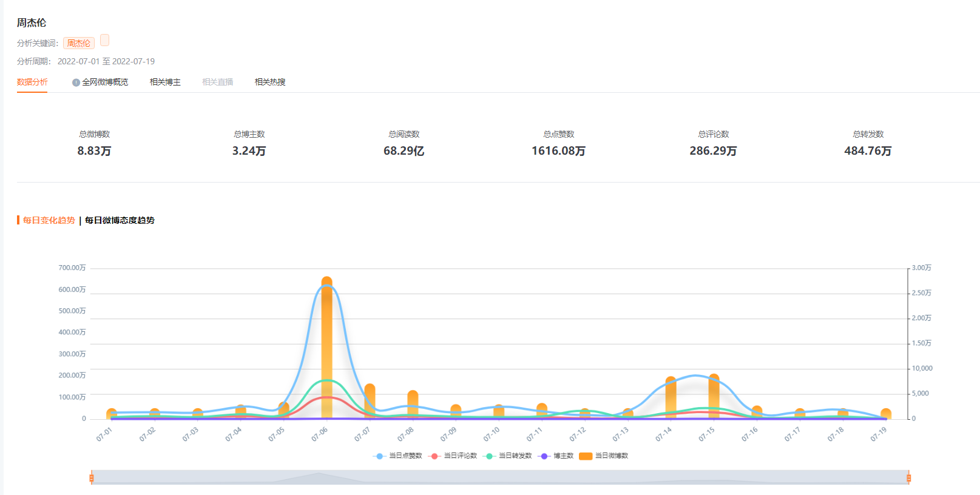This screenshot has width=980, height=495.
Task: Click the data zoom timeline track
Action: [x=500, y=477]
